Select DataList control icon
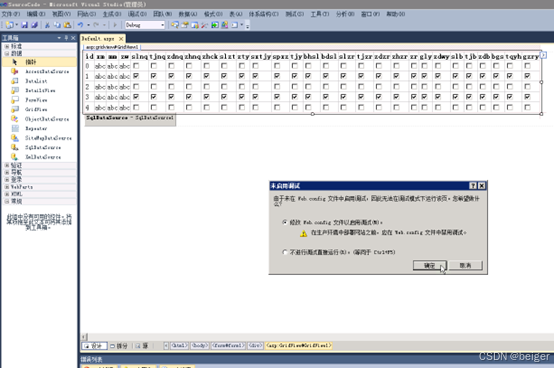Screen dimensions: 554x368 point(14,81)
